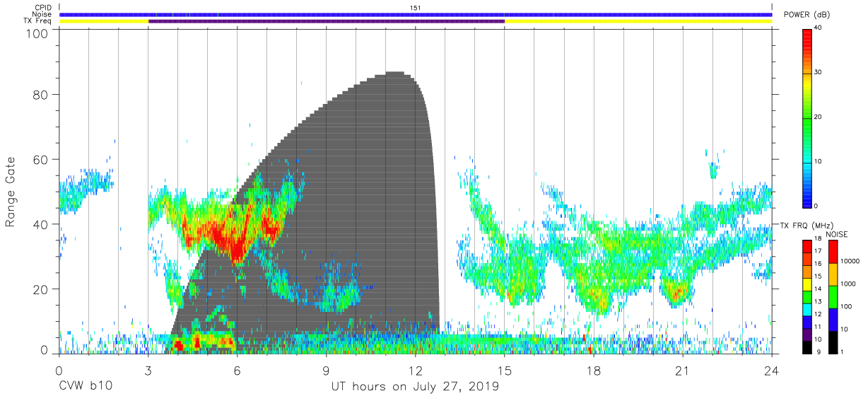Click the Range Gate y-axis title
The height and width of the screenshot is (401, 868).
pos(11,192)
